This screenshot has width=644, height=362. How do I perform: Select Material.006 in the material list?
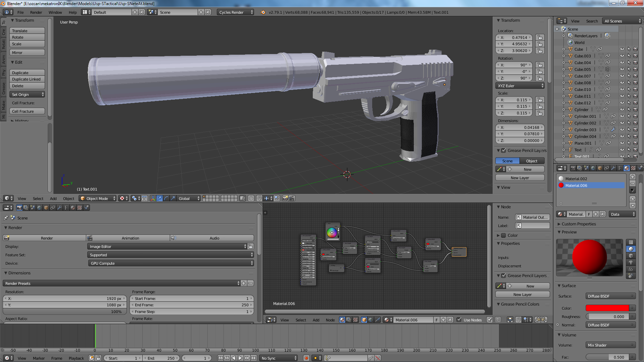tap(591, 186)
